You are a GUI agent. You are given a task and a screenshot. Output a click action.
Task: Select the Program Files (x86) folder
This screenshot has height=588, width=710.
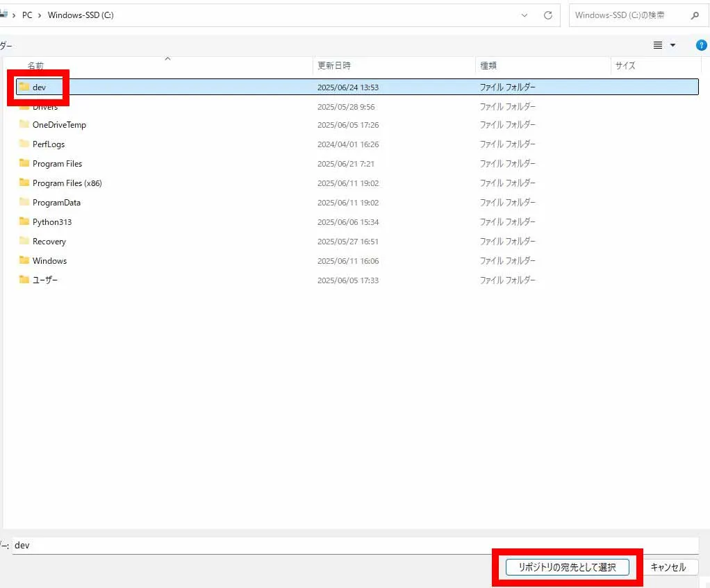pos(67,183)
